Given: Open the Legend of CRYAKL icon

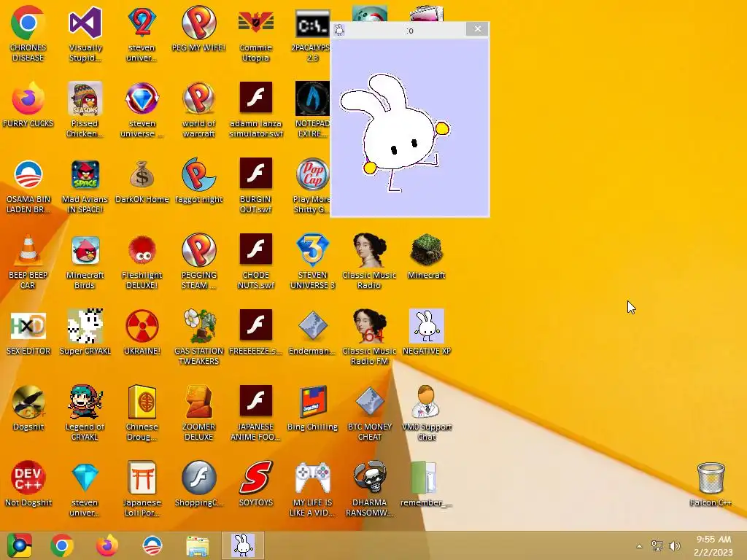Looking at the screenshot, I should pos(85,402).
